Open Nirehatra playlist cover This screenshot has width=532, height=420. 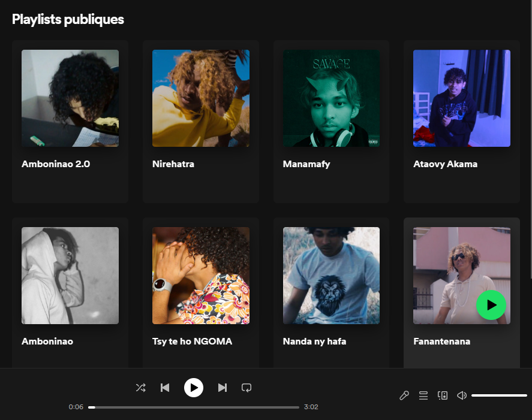pyautogui.click(x=201, y=98)
